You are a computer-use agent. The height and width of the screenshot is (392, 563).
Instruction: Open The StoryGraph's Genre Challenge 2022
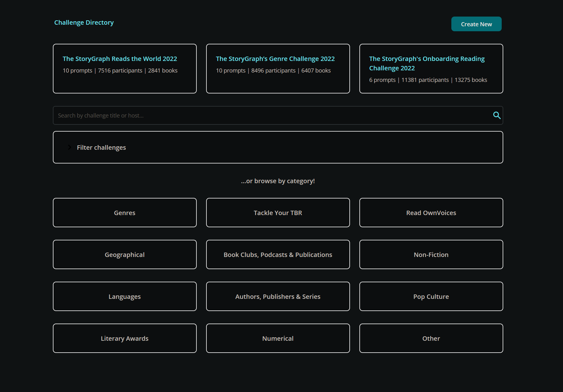(x=275, y=59)
